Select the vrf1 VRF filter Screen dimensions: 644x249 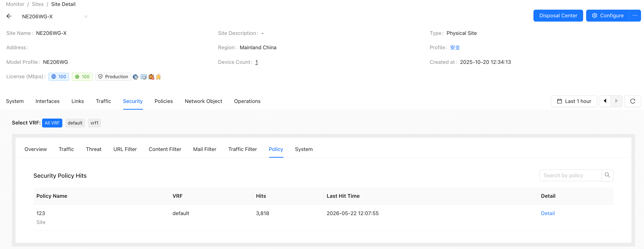coord(94,123)
